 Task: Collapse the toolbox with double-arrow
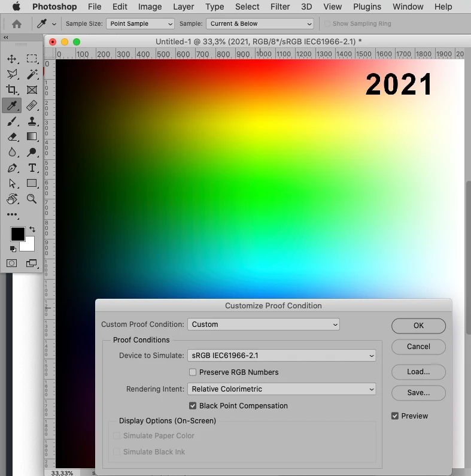pyautogui.click(x=6, y=37)
